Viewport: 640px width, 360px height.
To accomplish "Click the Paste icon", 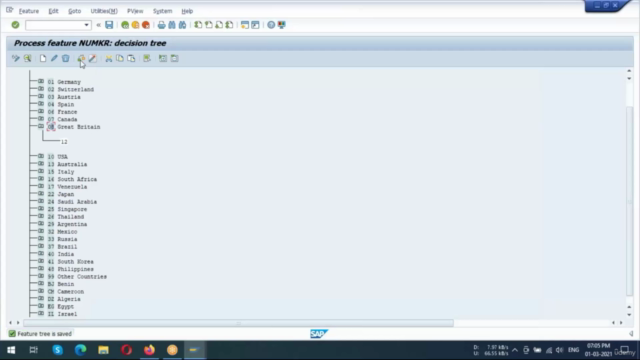I will click(x=131, y=58).
